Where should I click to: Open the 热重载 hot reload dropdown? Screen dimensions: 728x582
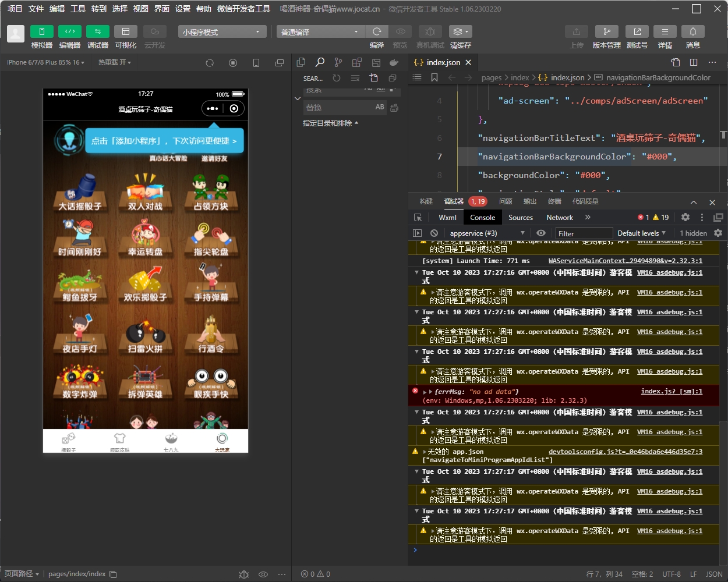[x=115, y=62]
